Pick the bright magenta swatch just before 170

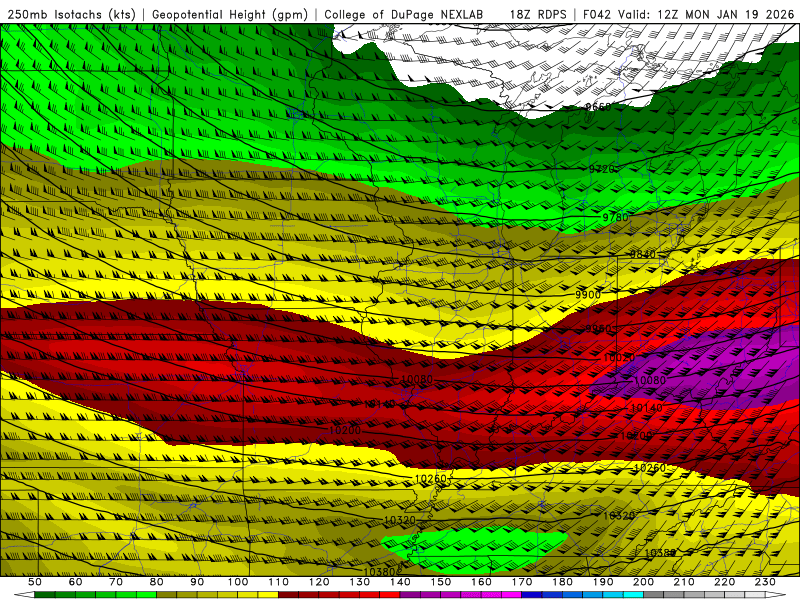tap(512, 595)
